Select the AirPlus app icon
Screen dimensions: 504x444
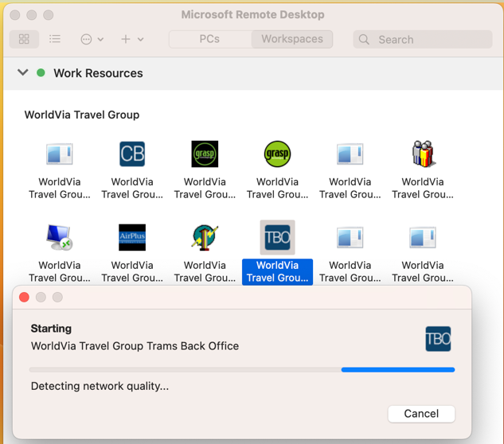coord(132,237)
